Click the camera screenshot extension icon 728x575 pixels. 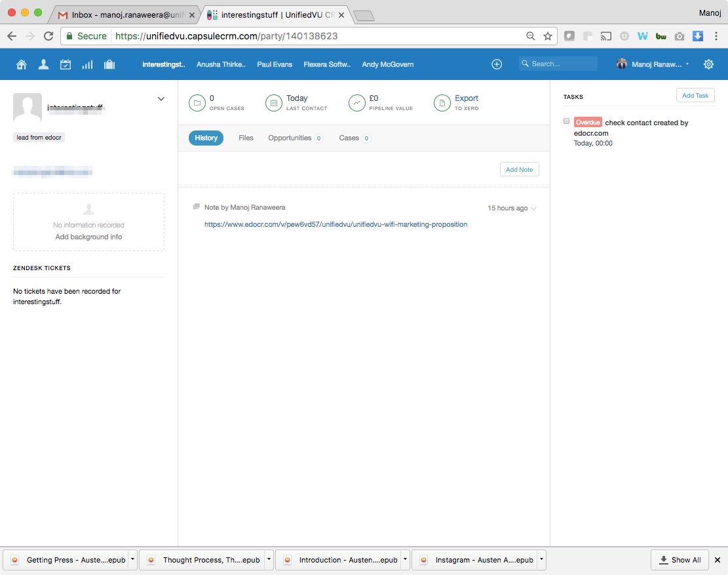pyautogui.click(x=680, y=36)
